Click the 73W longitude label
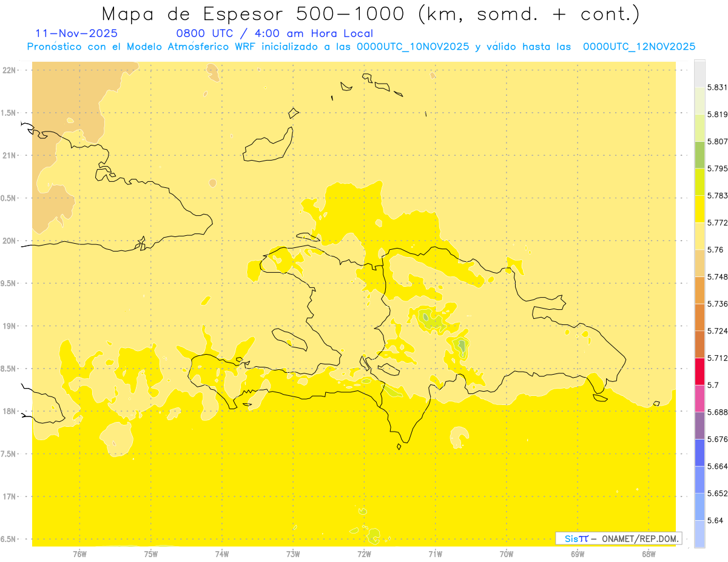The image size is (728, 562). pos(293,554)
